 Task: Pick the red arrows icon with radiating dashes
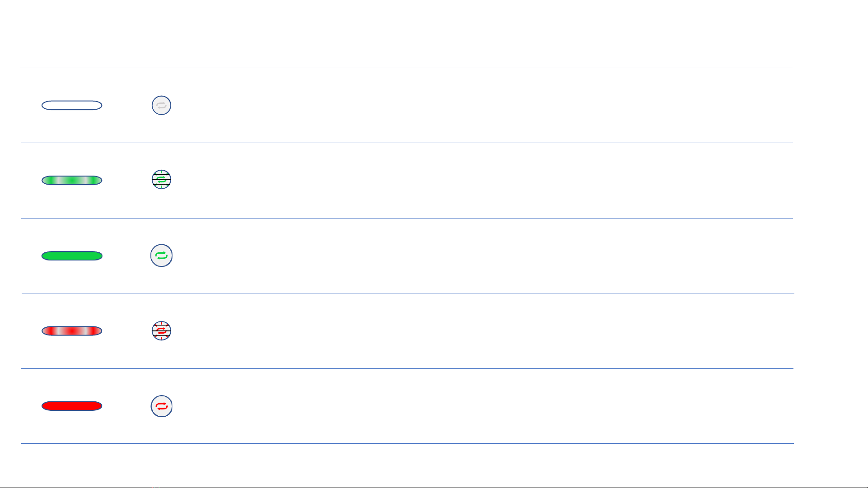click(x=161, y=331)
